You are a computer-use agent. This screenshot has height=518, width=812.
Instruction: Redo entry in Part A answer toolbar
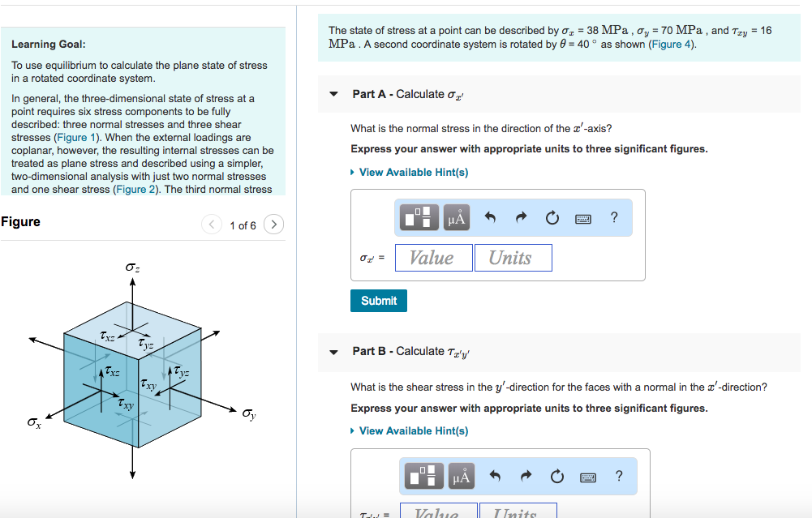click(x=521, y=217)
